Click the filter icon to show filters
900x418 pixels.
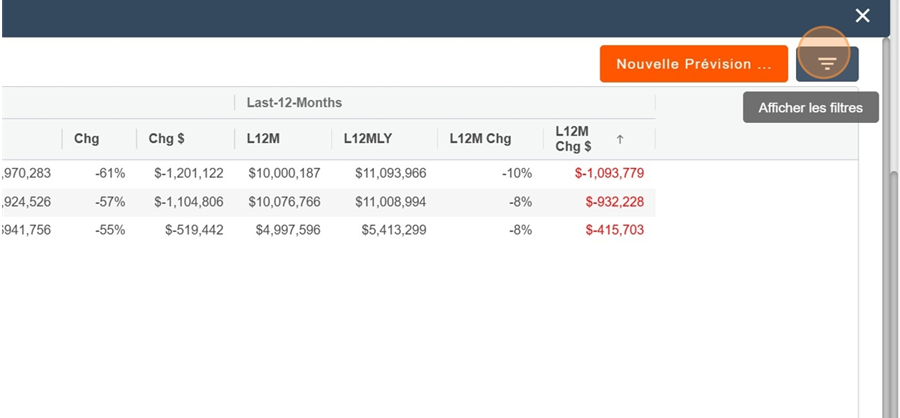[827, 64]
